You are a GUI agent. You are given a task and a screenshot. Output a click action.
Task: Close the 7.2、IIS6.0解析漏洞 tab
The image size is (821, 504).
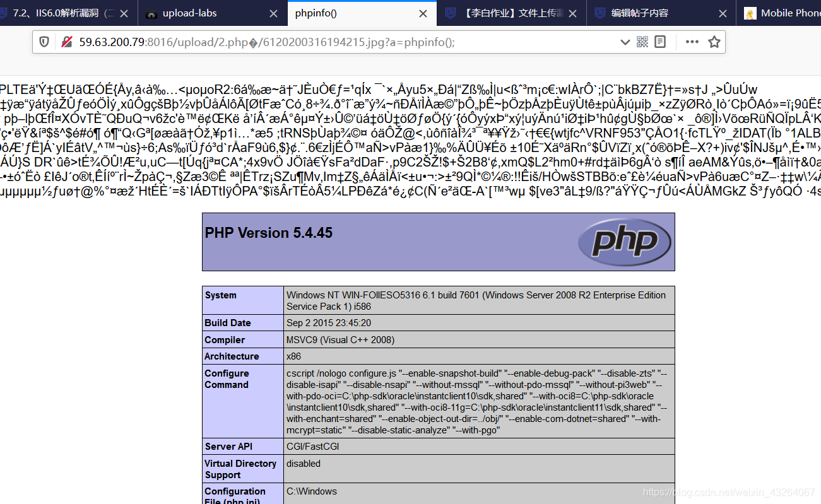pos(124,13)
